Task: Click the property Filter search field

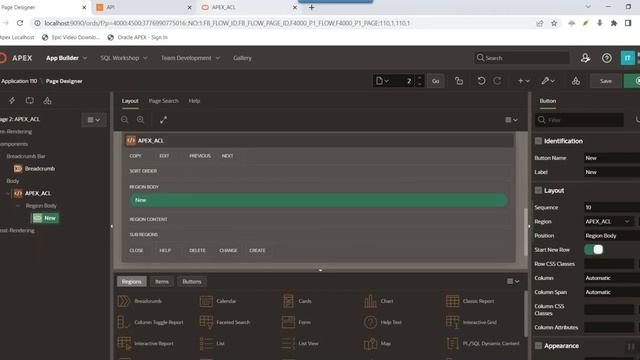Action: [x=580, y=120]
